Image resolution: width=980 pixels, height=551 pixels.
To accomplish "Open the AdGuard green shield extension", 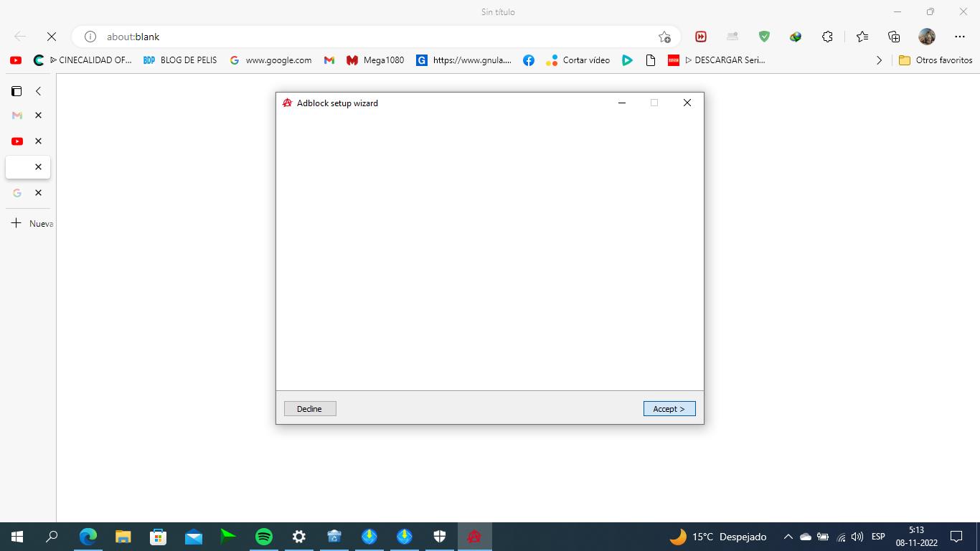I will pyautogui.click(x=764, y=37).
